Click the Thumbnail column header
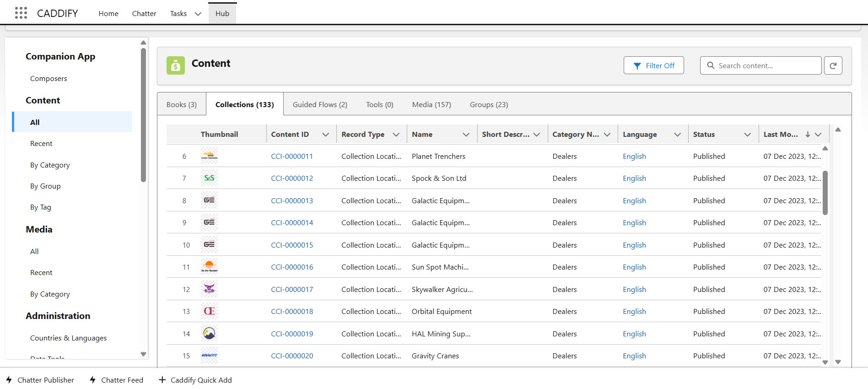This screenshot has width=868, height=389. point(219,135)
